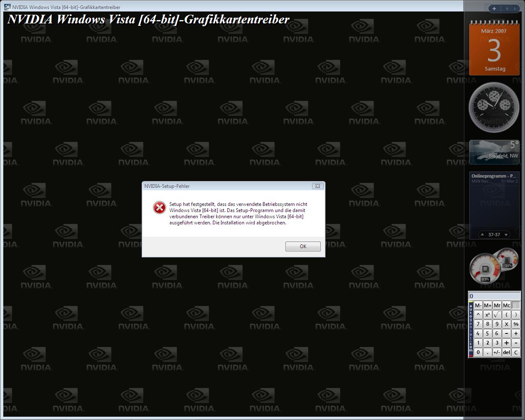The width and height of the screenshot is (525, 420).
Task: Click the 'NVIDIA-Setup-Fehler' dialog title
Action: [167, 186]
